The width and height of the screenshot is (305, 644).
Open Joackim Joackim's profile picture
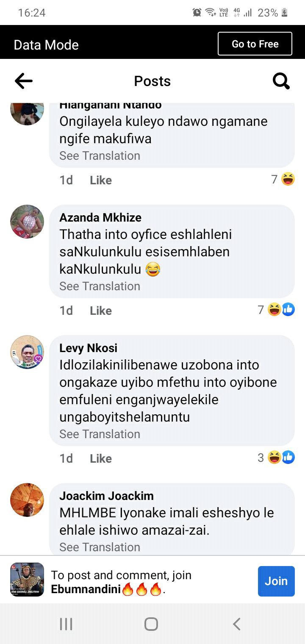tap(27, 500)
